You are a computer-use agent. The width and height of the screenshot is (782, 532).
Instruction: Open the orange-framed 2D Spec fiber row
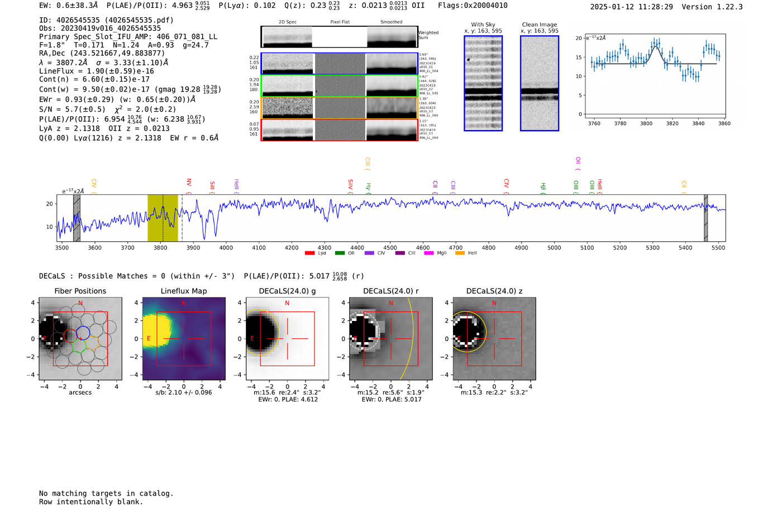tap(339, 108)
